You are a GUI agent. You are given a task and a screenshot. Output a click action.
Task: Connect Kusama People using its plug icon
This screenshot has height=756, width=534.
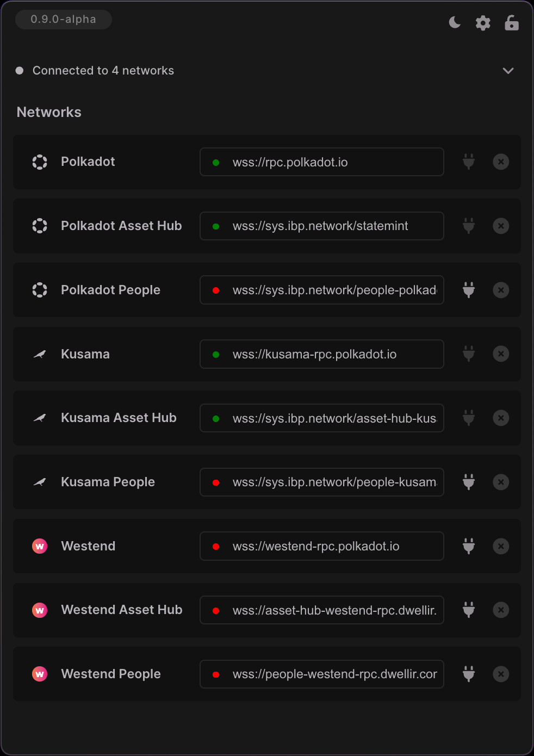coord(469,482)
